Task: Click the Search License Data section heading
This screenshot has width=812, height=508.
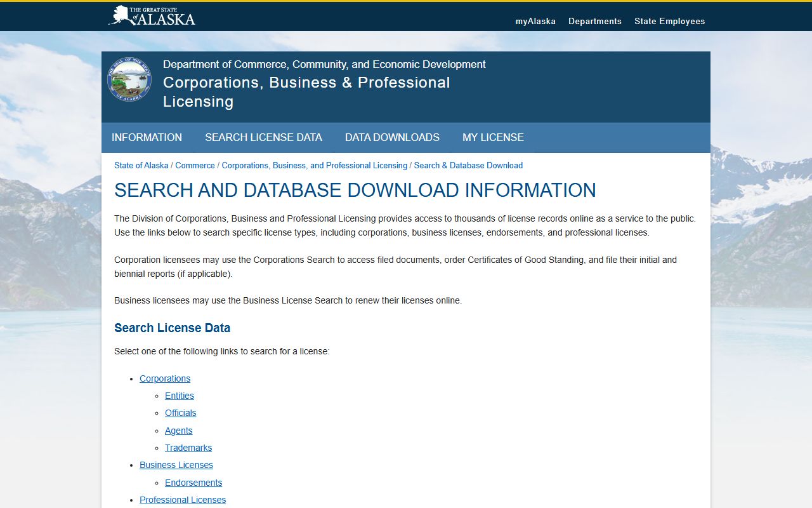Action: pyautogui.click(x=172, y=328)
